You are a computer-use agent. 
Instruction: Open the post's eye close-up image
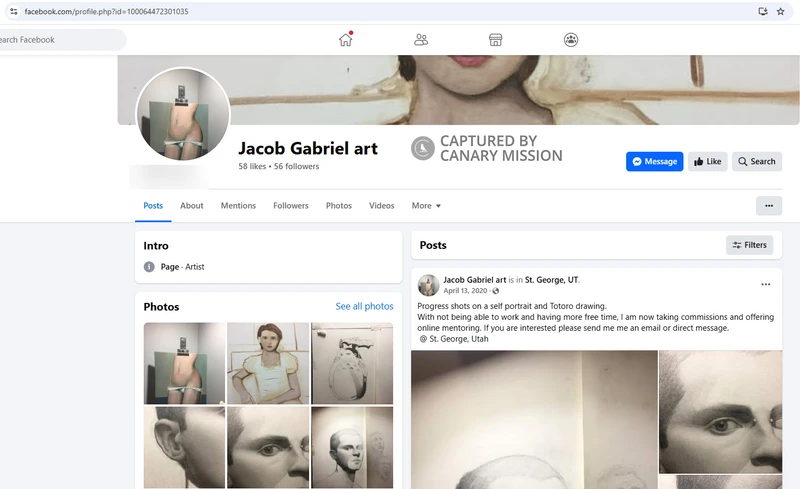720,411
